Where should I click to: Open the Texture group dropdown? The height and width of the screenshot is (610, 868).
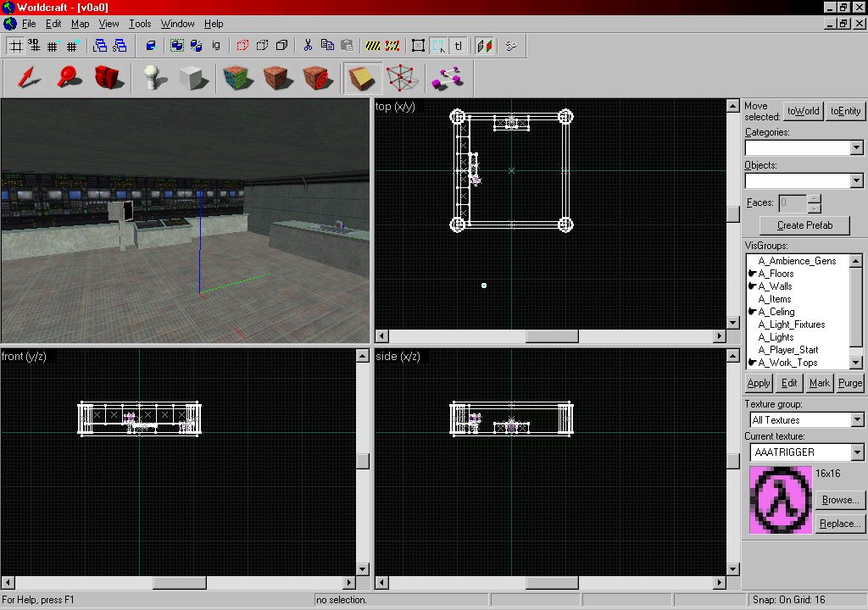[857, 420]
